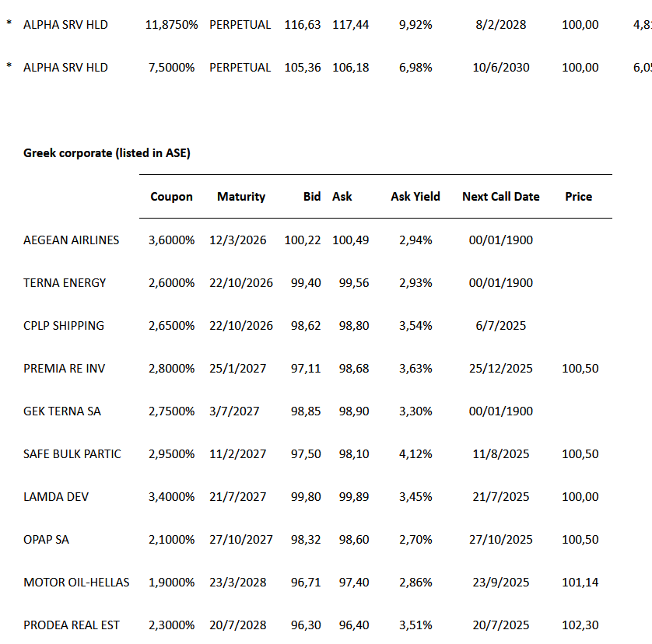Viewport: 652px width, 644px height.
Task: Select the 10/6/2030 next call date
Action: (501, 68)
